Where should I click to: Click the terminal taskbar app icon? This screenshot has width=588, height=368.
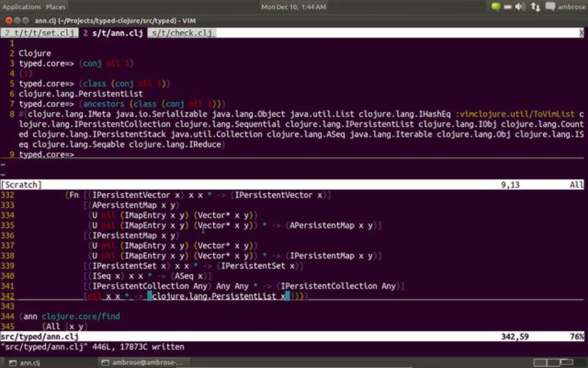[105, 363]
